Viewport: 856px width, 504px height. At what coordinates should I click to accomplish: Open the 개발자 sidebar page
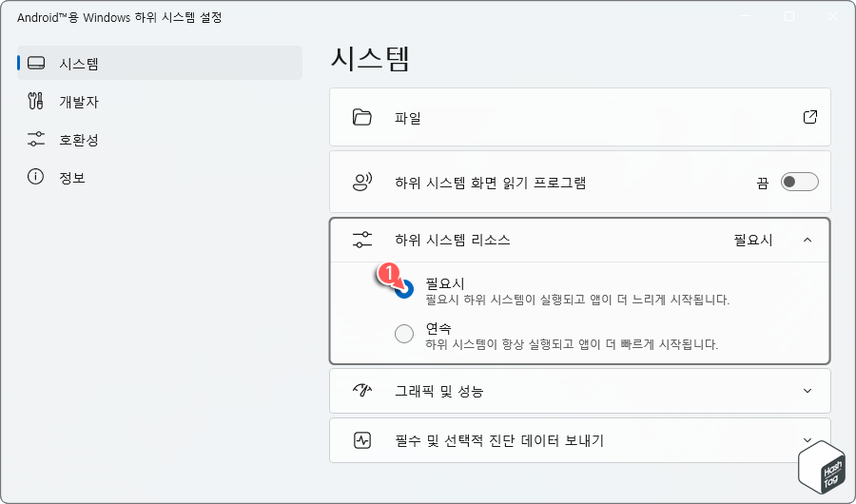coord(160,102)
